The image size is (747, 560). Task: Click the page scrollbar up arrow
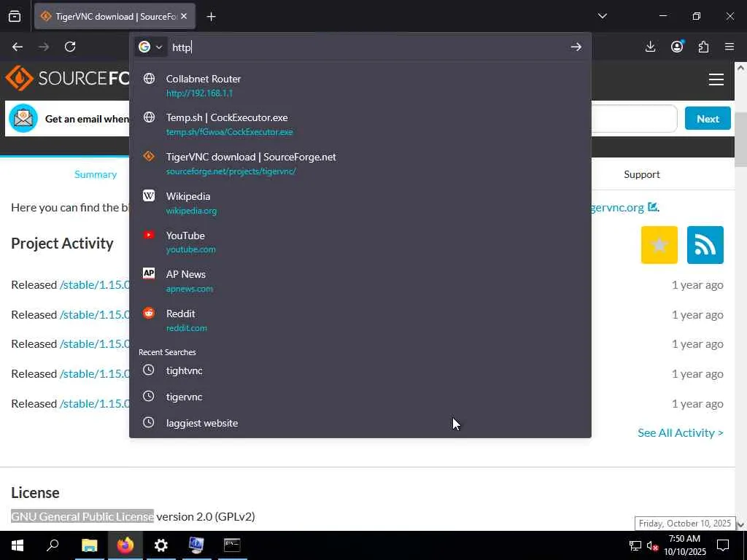point(741,68)
